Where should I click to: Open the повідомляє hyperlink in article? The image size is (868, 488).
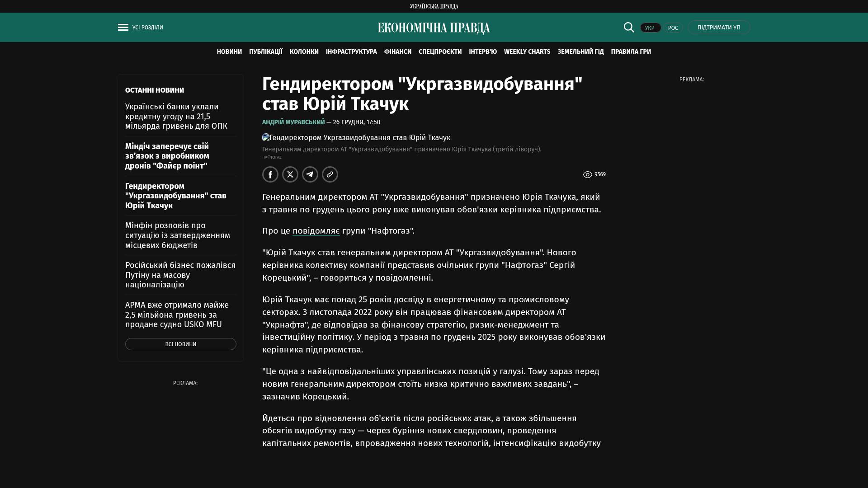point(316,231)
